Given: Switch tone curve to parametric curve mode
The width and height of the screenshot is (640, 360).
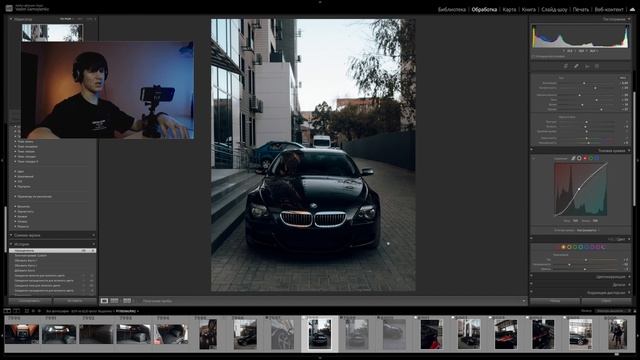Looking at the screenshot, I should 573,158.
